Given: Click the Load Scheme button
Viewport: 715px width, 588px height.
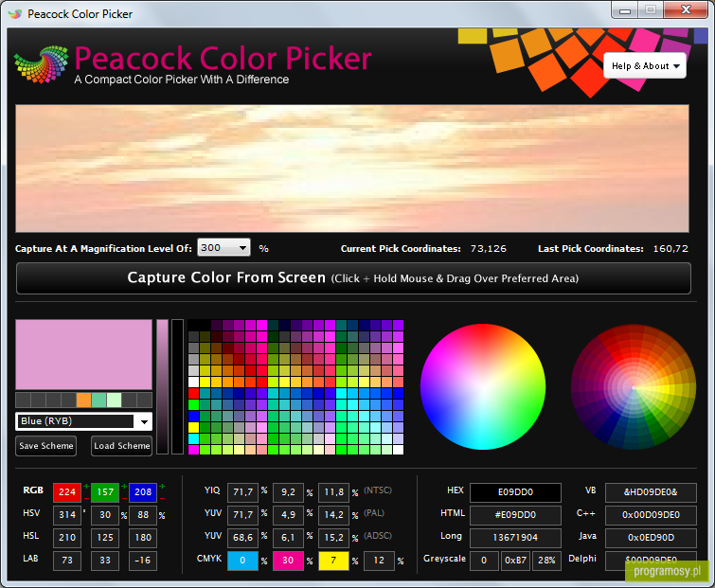Looking at the screenshot, I should click(x=122, y=446).
